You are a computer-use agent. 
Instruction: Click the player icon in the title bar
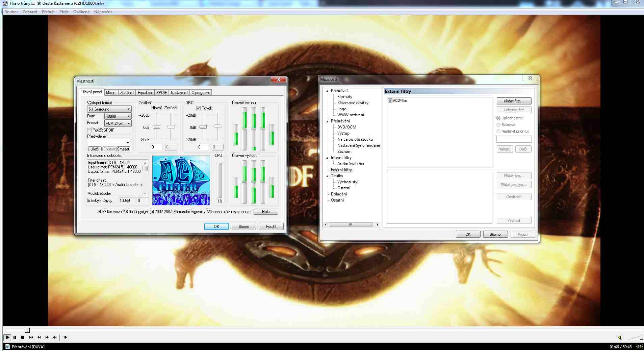(5, 3)
